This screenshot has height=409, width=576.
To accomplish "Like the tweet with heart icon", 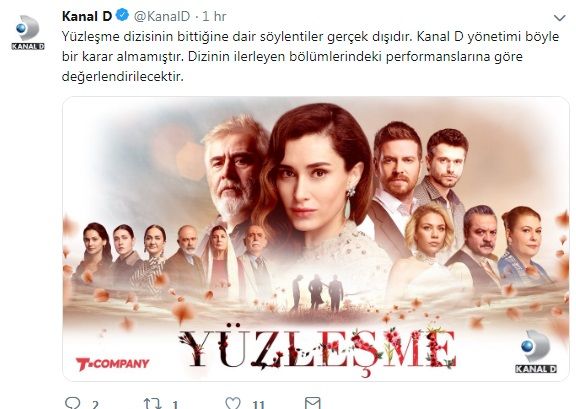I will (x=233, y=403).
